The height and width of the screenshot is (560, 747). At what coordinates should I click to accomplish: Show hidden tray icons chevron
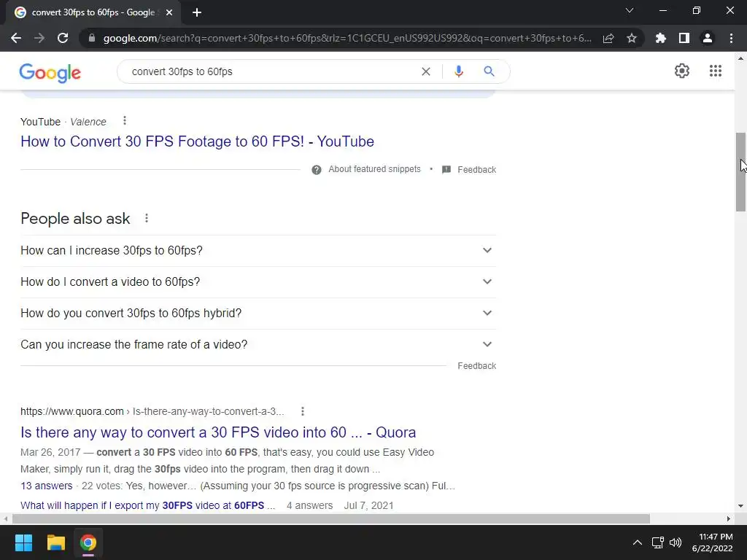[x=637, y=542]
